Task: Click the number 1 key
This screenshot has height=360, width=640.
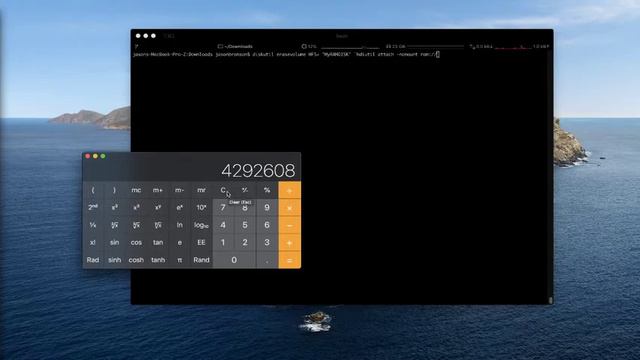Action: [x=223, y=242]
